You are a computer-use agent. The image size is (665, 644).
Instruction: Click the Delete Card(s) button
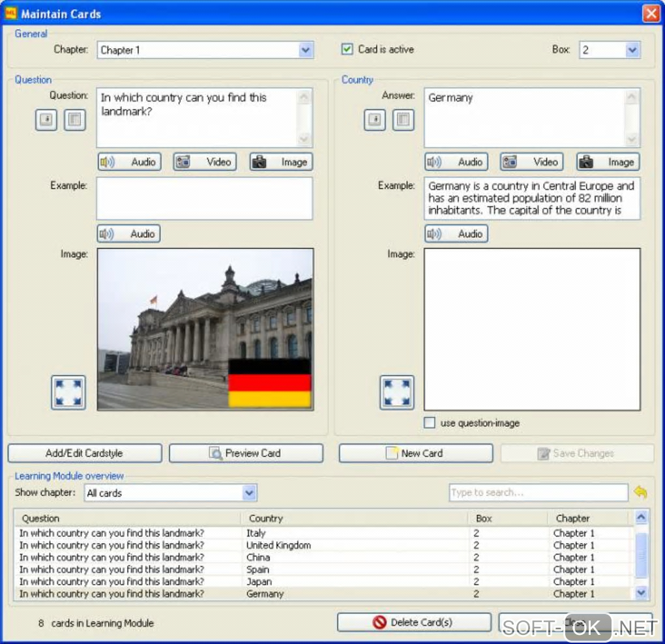[x=414, y=622]
